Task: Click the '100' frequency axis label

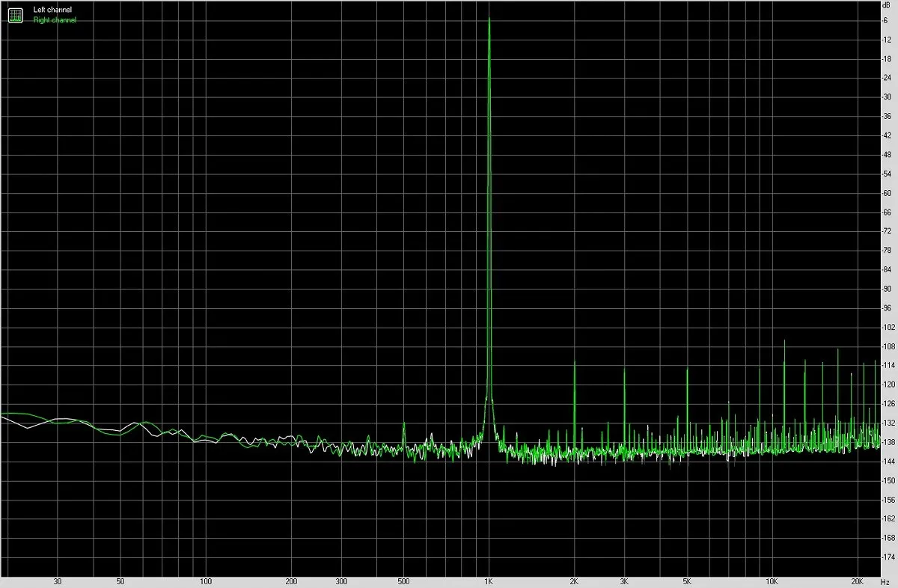Action: tap(206, 582)
